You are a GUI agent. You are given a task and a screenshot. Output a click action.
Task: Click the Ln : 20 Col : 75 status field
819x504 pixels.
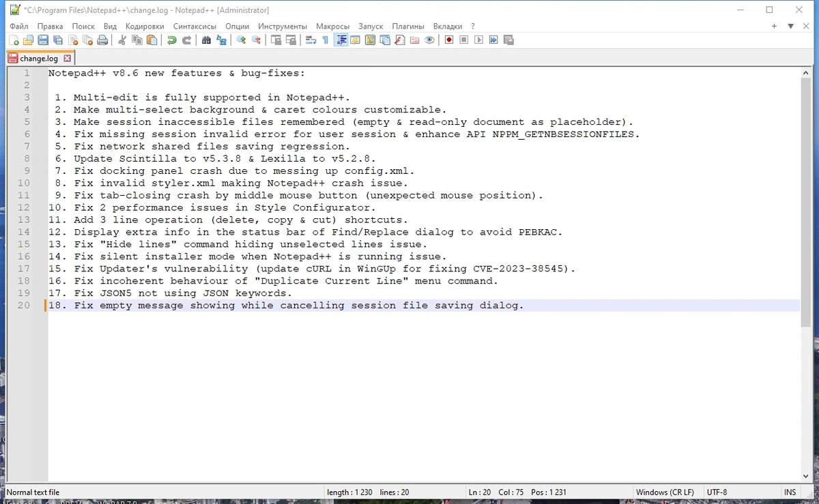(x=548, y=492)
